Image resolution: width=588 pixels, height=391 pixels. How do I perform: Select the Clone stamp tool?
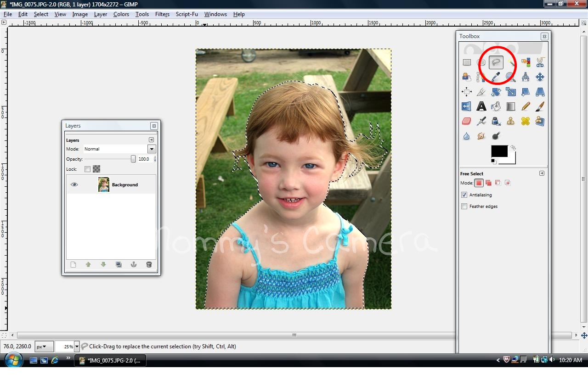coord(511,121)
